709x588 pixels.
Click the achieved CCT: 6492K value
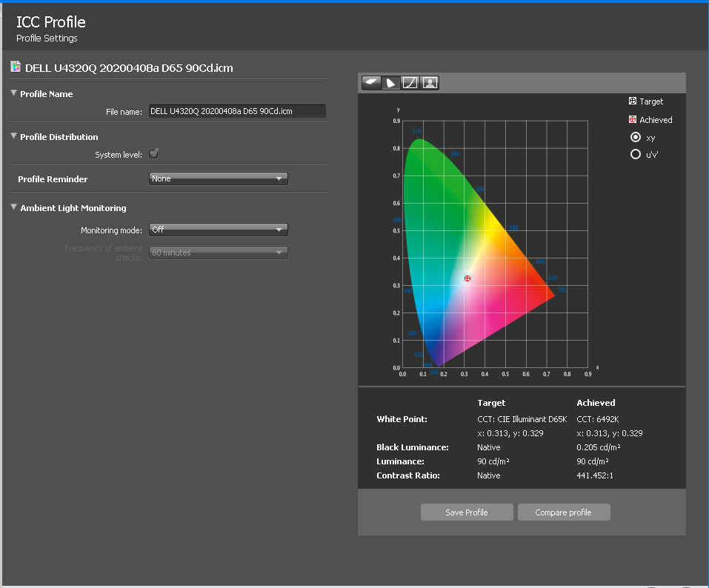click(x=598, y=419)
